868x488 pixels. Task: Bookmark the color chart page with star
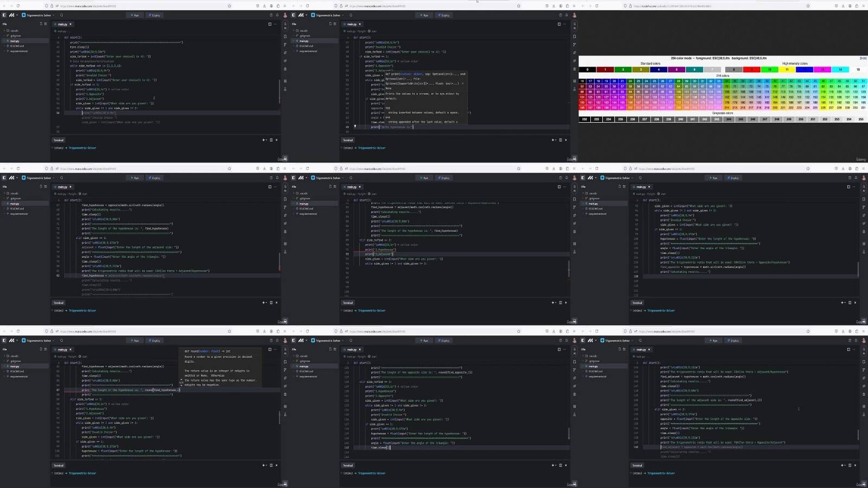point(808,6)
